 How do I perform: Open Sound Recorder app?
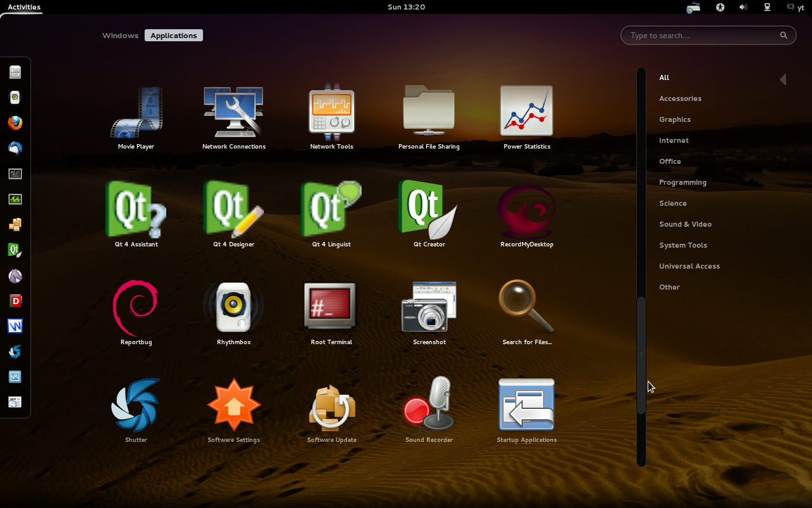429,404
